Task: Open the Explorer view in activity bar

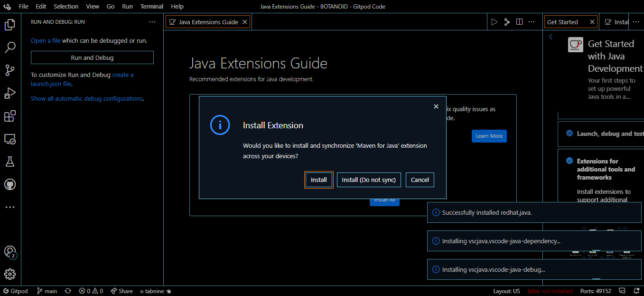Action: pos(10,24)
